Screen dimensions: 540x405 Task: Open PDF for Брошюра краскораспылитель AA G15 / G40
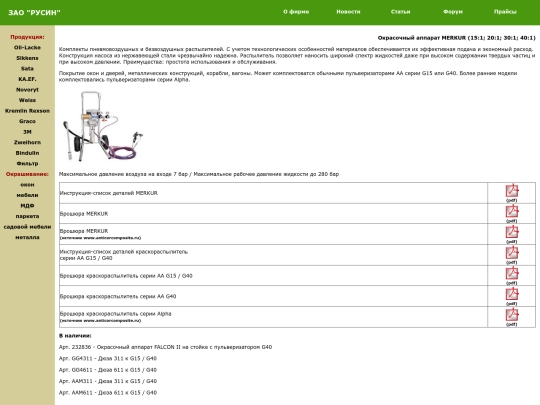[512, 273]
